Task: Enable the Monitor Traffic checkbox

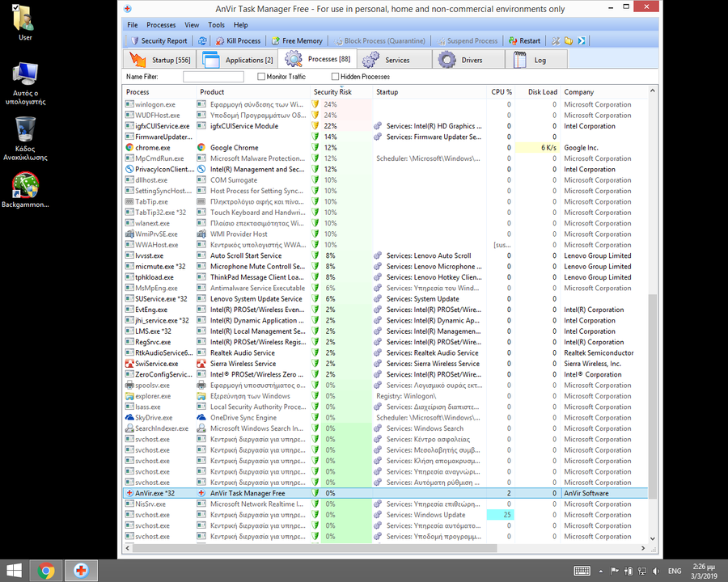Action: 261,77
